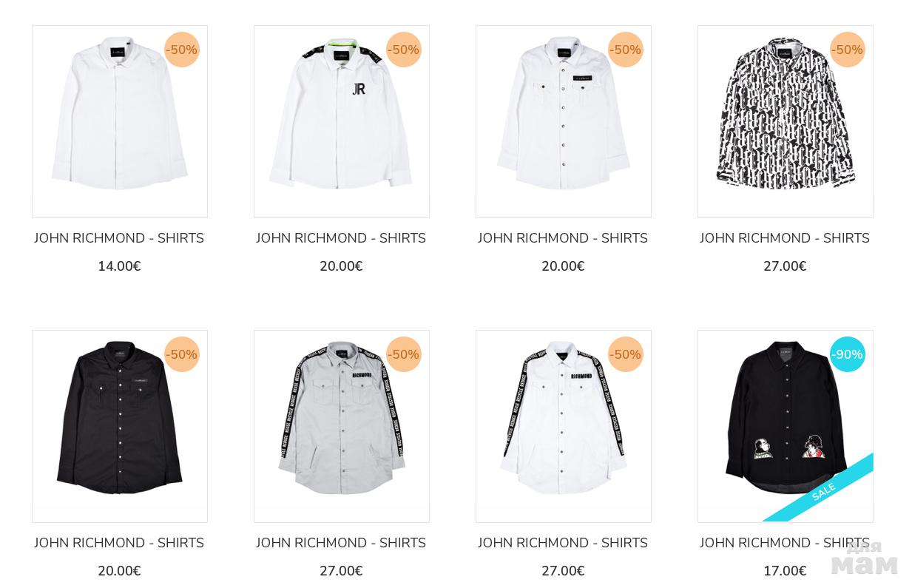
Task: Click -50% badge on the grey shirt
Action: pyautogui.click(x=404, y=354)
